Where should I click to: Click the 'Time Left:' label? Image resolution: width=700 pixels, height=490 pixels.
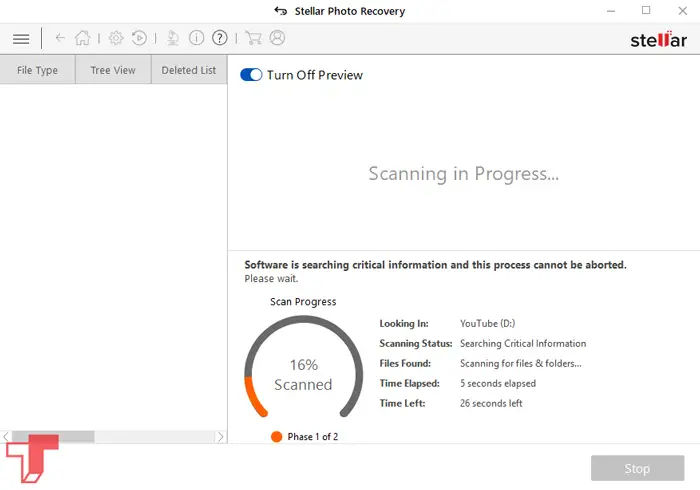(402, 403)
